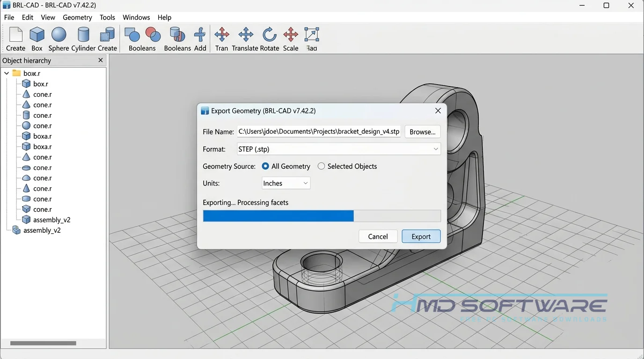Click the flat ellipse icon of a cone.r row

pyautogui.click(x=26, y=167)
